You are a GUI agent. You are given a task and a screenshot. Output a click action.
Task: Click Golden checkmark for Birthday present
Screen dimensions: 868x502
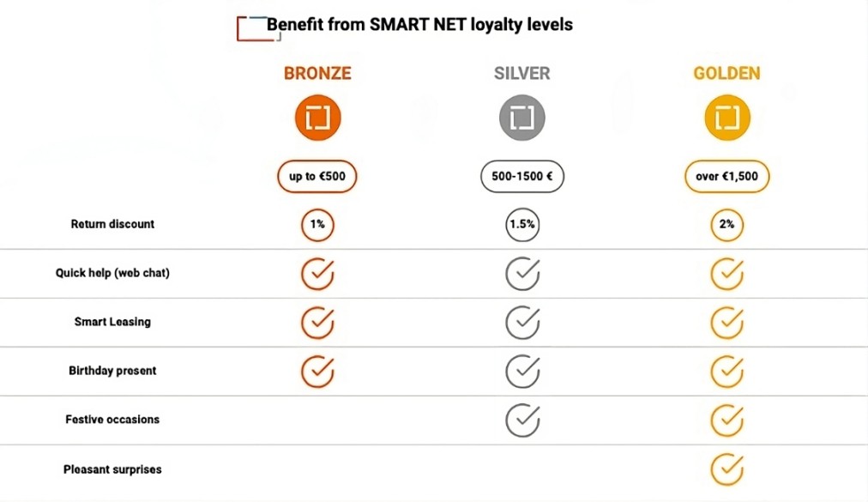[x=726, y=372]
